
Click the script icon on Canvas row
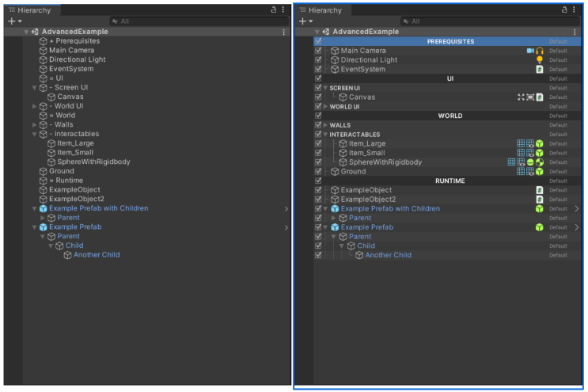540,97
